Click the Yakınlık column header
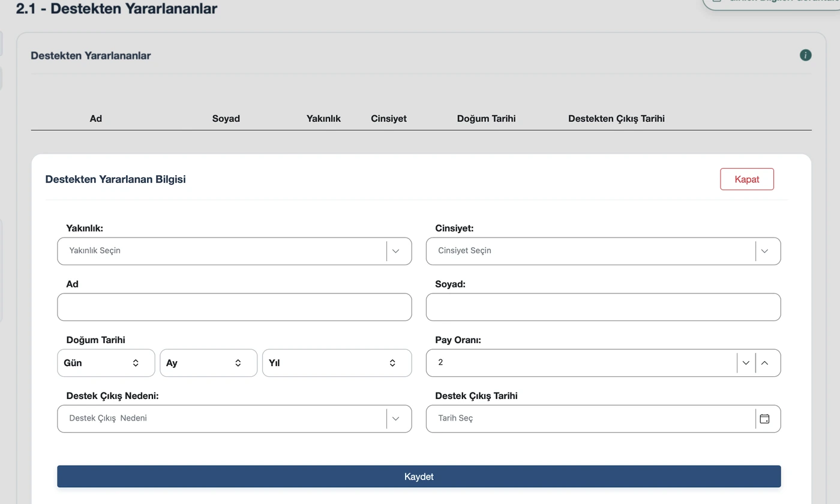840x504 pixels. [x=323, y=119]
